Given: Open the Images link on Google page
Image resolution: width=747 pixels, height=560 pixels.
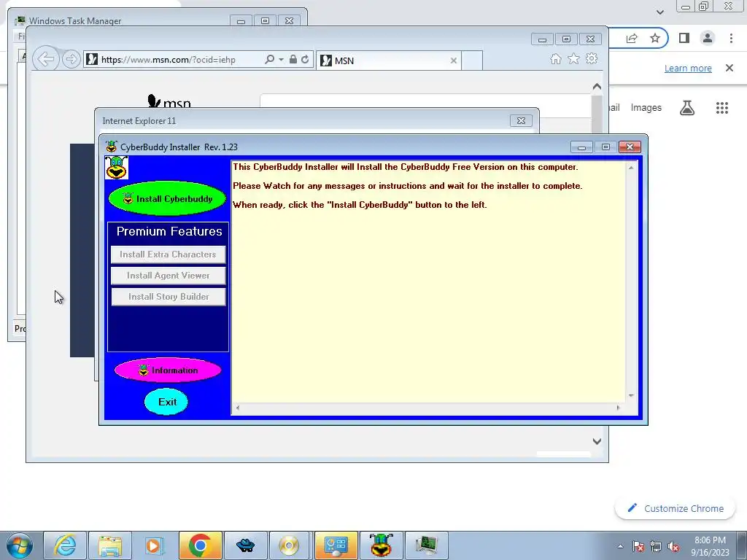Looking at the screenshot, I should [646, 108].
